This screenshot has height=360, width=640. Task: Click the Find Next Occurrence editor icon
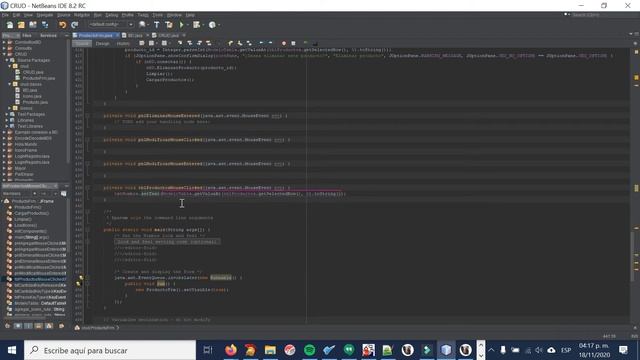[x=199, y=43]
